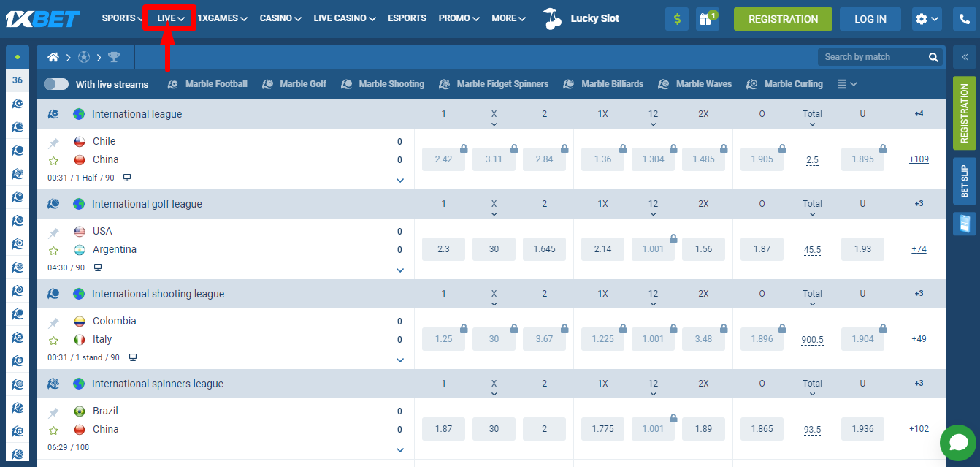This screenshot has height=467, width=980.
Task: Open the gift bonus icon
Action: (707, 19)
